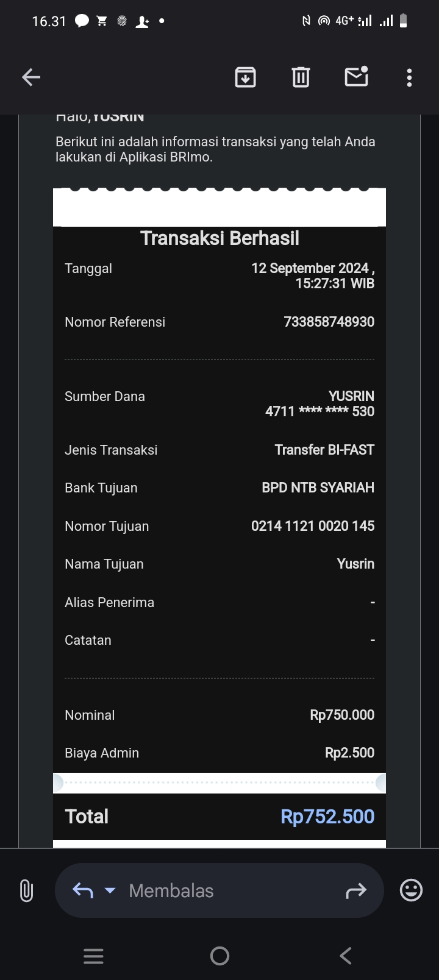Viewport: 439px width, 980px height.
Task: Tap the total amount Rp752.500
Action: click(x=327, y=817)
